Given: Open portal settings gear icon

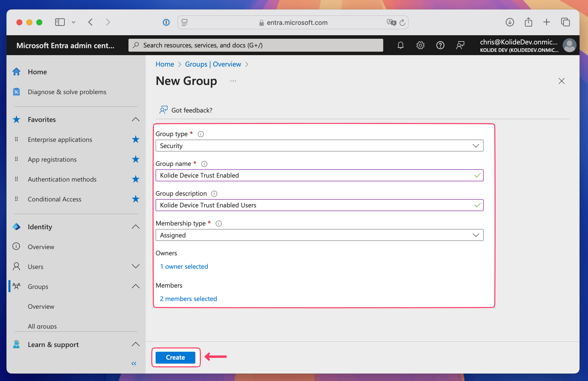Looking at the screenshot, I should pos(420,45).
